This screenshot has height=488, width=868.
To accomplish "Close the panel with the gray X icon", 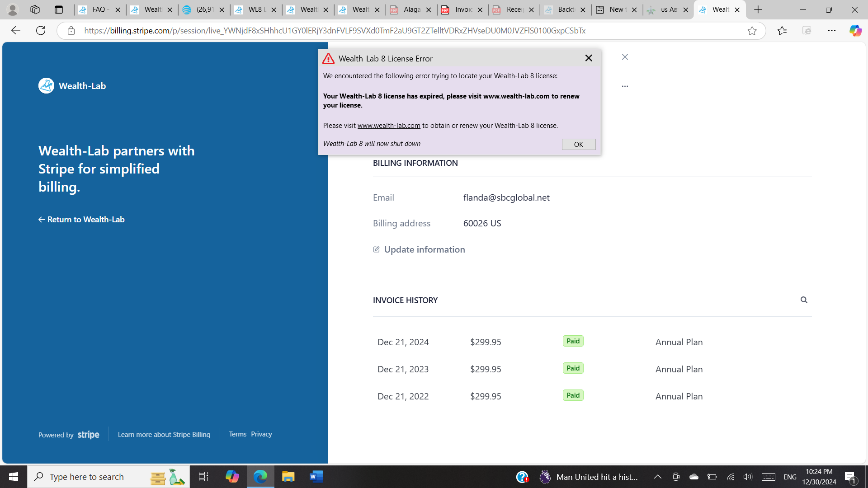I will pos(625,57).
